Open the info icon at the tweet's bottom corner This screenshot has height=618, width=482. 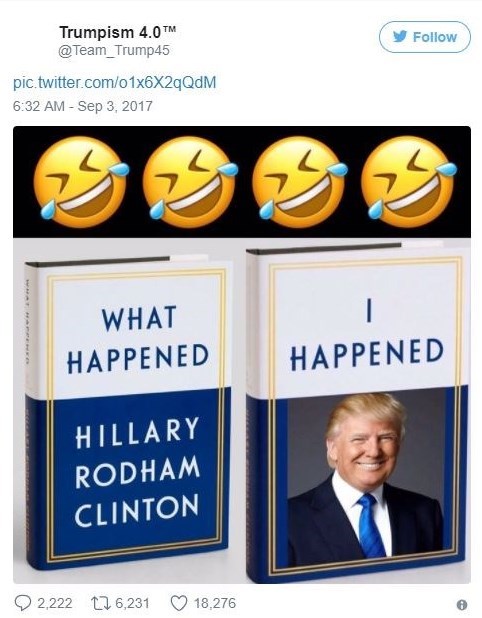coord(462,604)
